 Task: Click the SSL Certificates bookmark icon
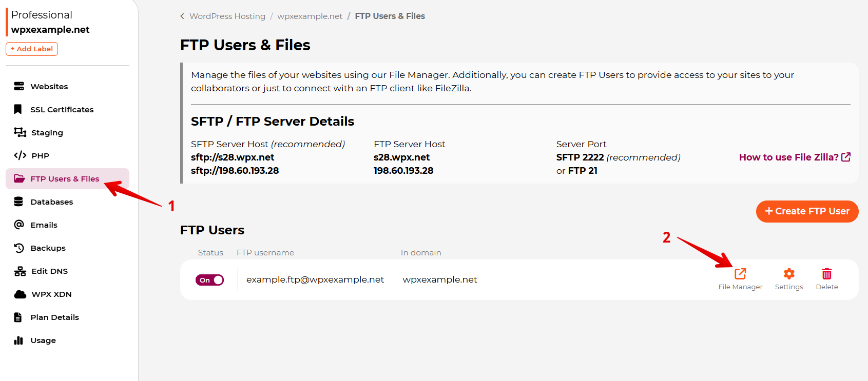click(18, 109)
